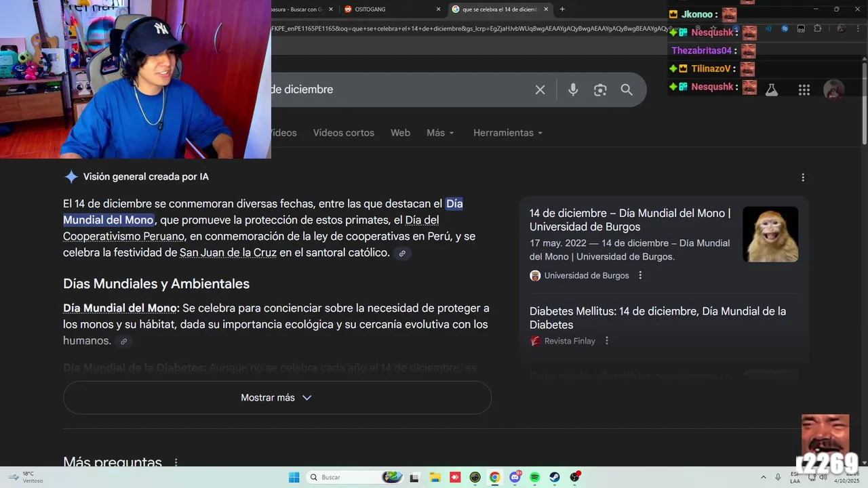The height and width of the screenshot is (488, 868).
Task: Open OBS icon with red dot
Action: (x=575, y=477)
